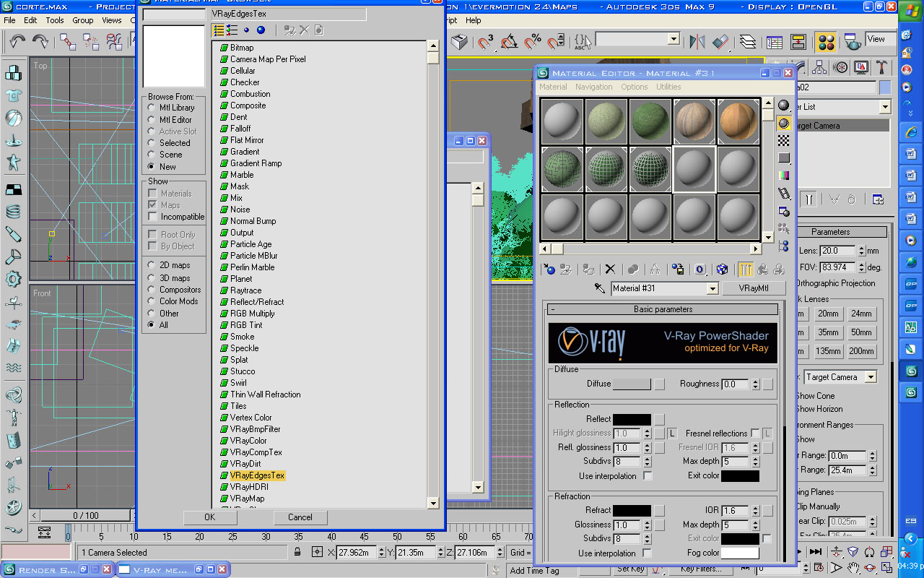Open the Material #31 name dropdown

(712, 288)
